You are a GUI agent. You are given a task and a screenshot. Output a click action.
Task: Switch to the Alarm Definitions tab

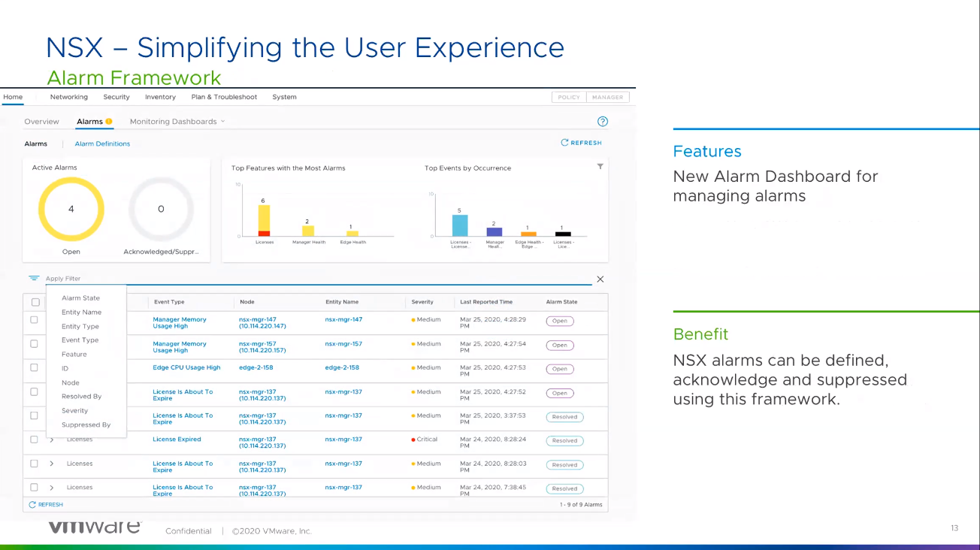coord(102,144)
